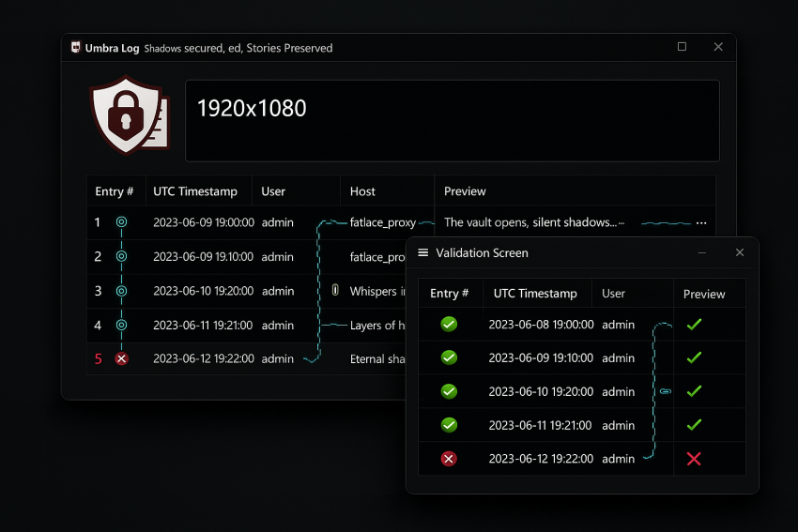The width and height of the screenshot is (798, 532).
Task: Open the fatlace_proxy host in row 1
Action: 382,222
